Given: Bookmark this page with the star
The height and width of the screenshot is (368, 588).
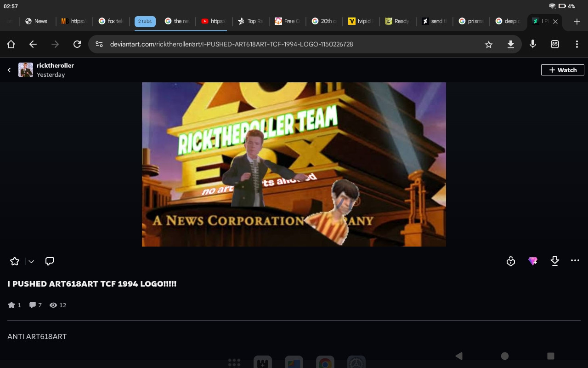Looking at the screenshot, I should tap(489, 44).
